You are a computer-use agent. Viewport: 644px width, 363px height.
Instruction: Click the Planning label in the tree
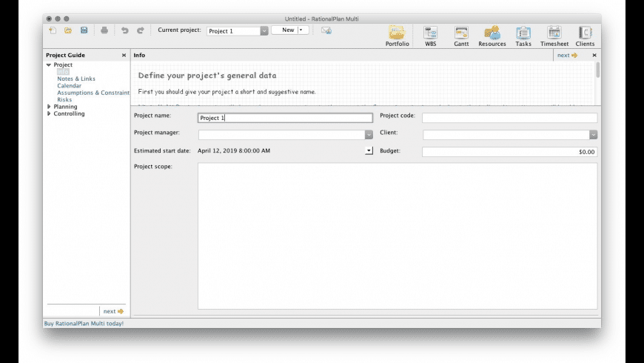tap(65, 107)
